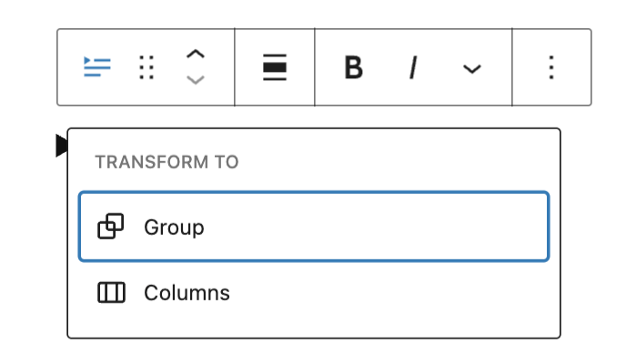Toggle italic formatting
The image size is (626, 364).
[412, 67]
